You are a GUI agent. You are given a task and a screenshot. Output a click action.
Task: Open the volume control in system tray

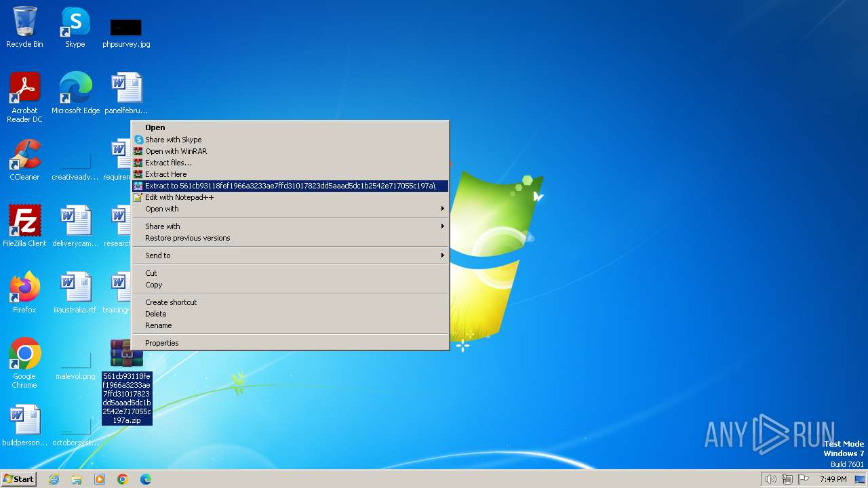770,479
